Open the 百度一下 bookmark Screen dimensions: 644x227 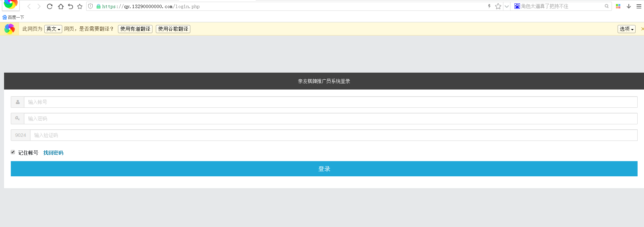14,17
